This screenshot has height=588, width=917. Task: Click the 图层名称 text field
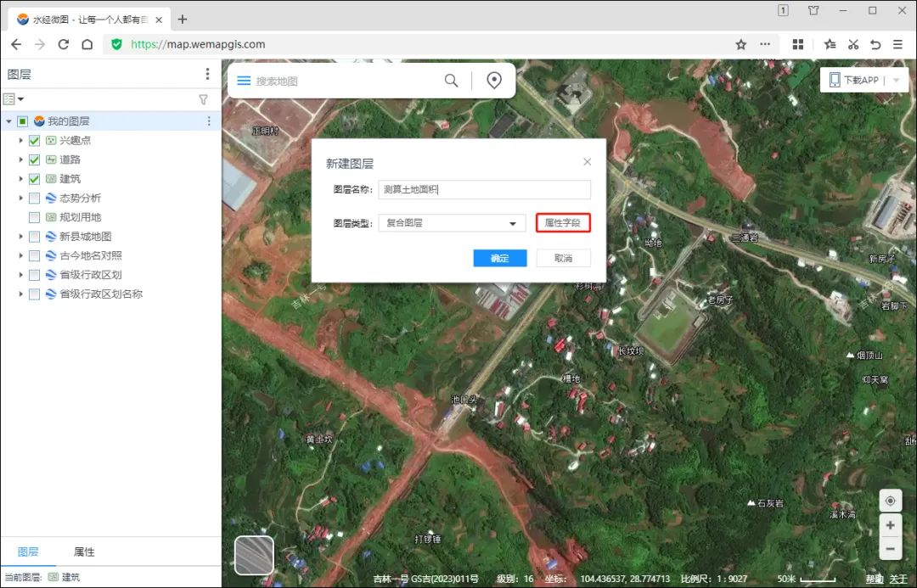coord(484,189)
